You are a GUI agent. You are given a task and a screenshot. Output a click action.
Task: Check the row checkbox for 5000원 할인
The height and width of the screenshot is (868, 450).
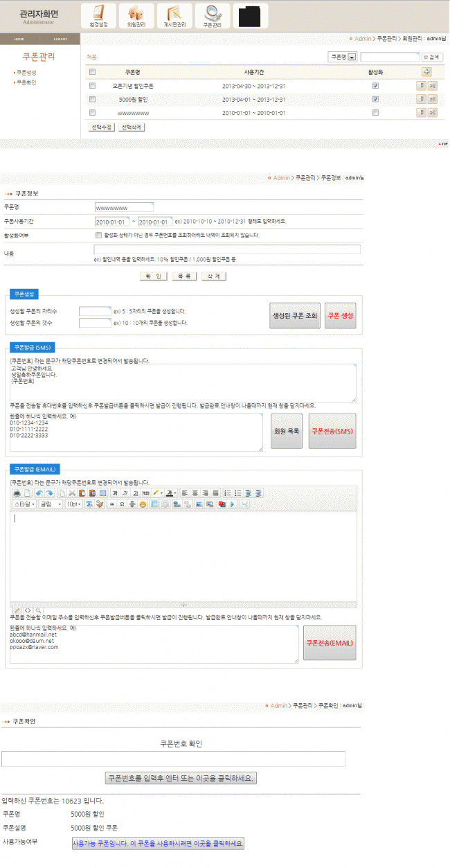pos(92,99)
